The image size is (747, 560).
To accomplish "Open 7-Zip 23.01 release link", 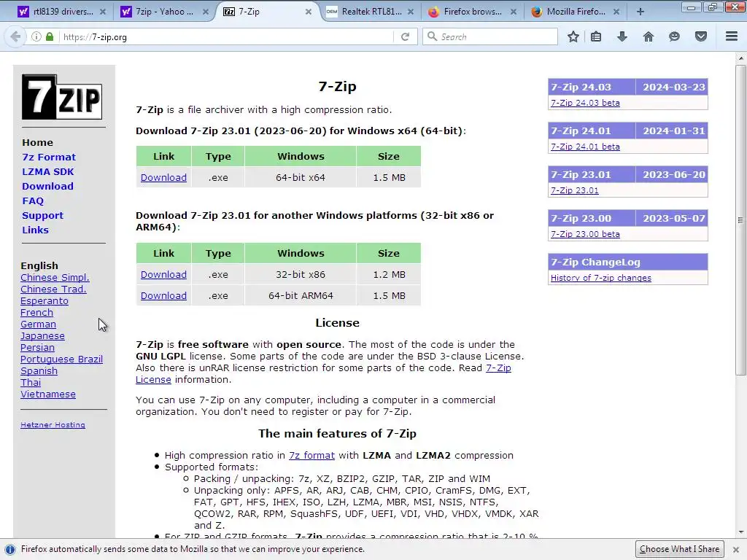I will [575, 190].
